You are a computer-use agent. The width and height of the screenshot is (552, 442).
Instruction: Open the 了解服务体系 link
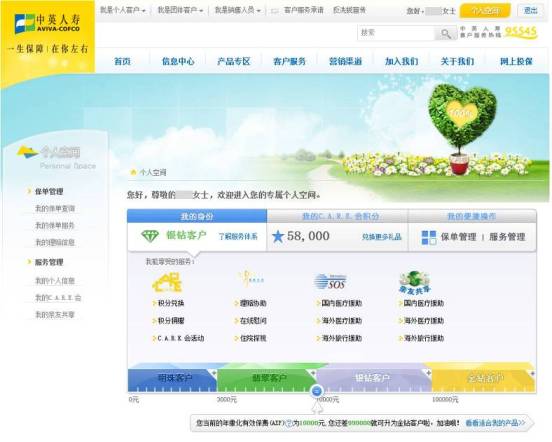point(238,236)
